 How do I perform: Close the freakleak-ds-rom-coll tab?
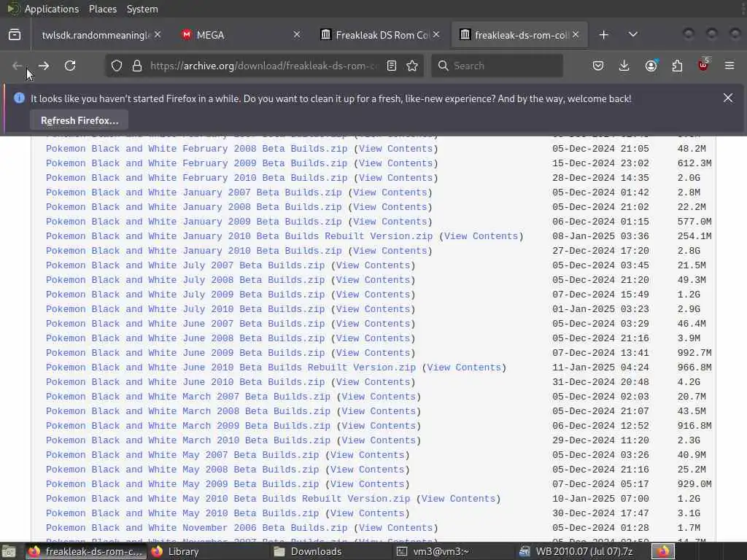pos(576,35)
